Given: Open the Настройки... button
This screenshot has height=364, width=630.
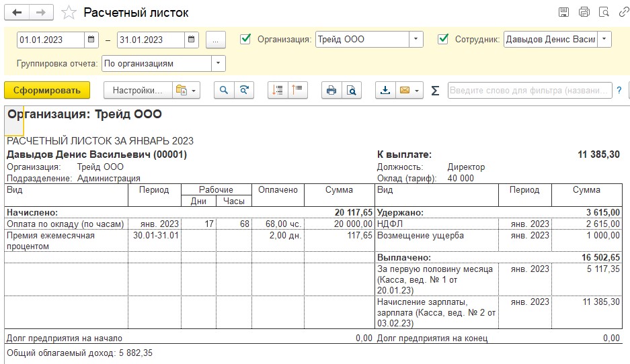Looking at the screenshot, I should point(138,90).
